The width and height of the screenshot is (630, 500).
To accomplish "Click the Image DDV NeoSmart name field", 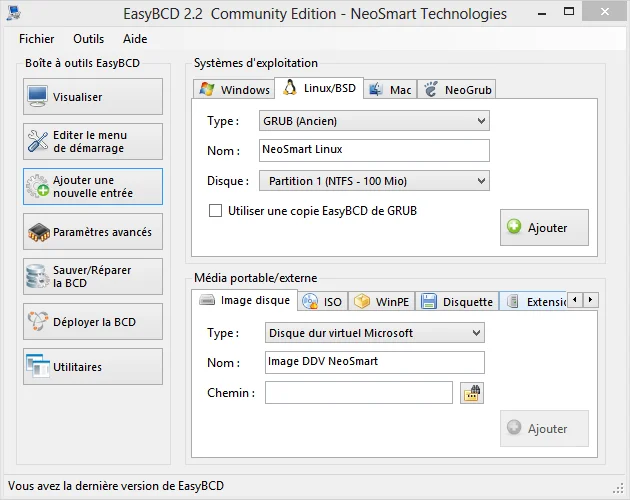I will 374,363.
